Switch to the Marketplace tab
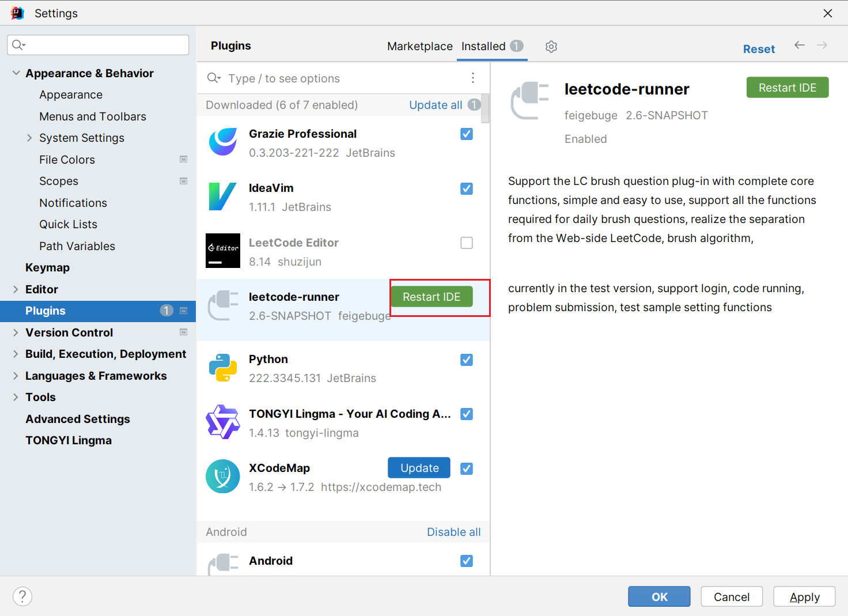848x616 pixels. 420,46
